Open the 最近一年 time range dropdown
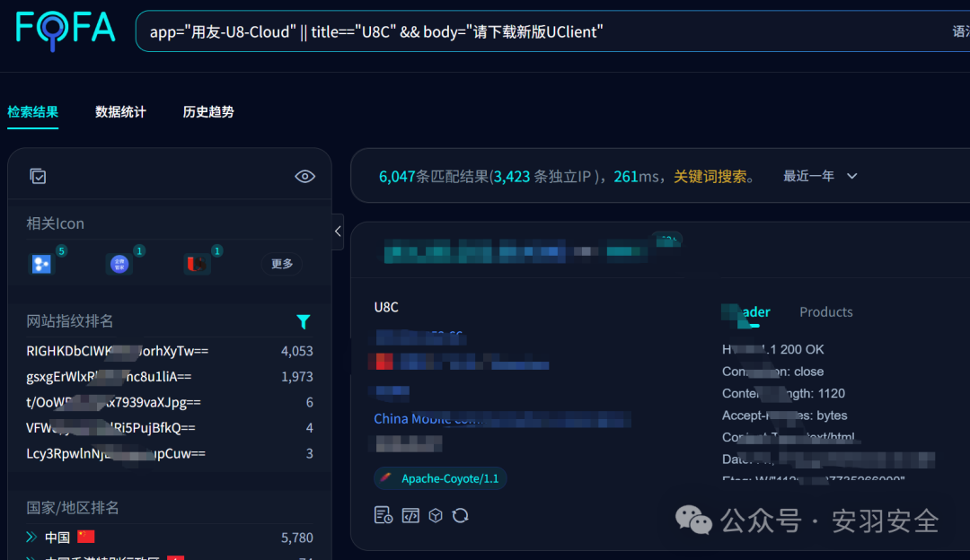This screenshot has width=970, height=560. point(820,176)
